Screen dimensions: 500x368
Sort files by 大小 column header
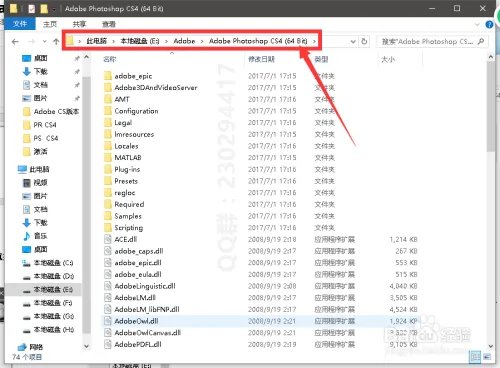click(388, 59)
